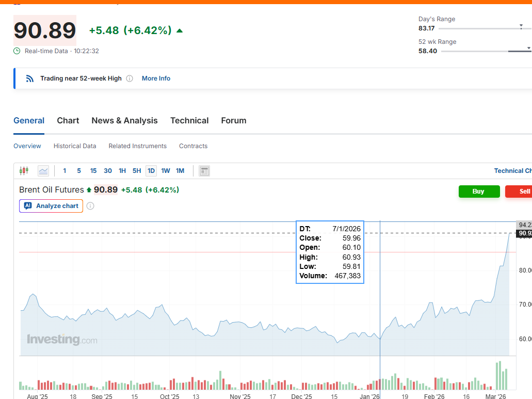Viewport: 532px width, 399px height.
Task: Open the Technical Chart link
Action: click(513, 171)
